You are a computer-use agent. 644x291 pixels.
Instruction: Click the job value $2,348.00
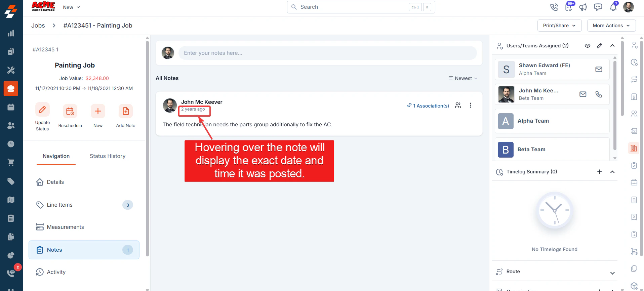click(97, 78)
